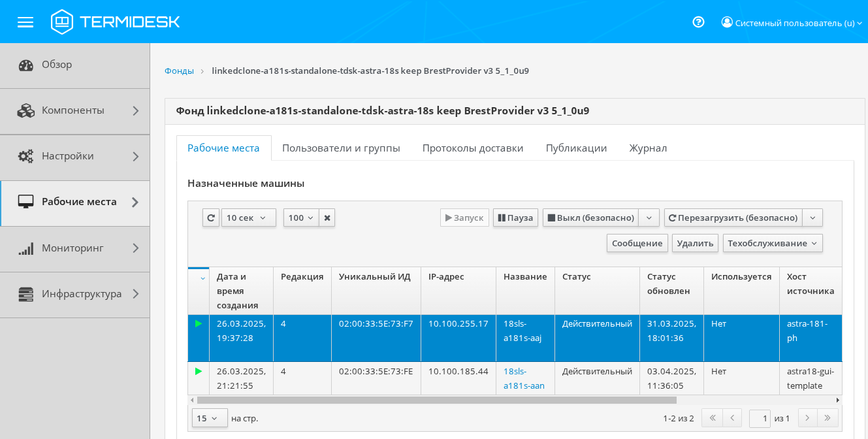Click the Termidesk logo

click(116, 22)
